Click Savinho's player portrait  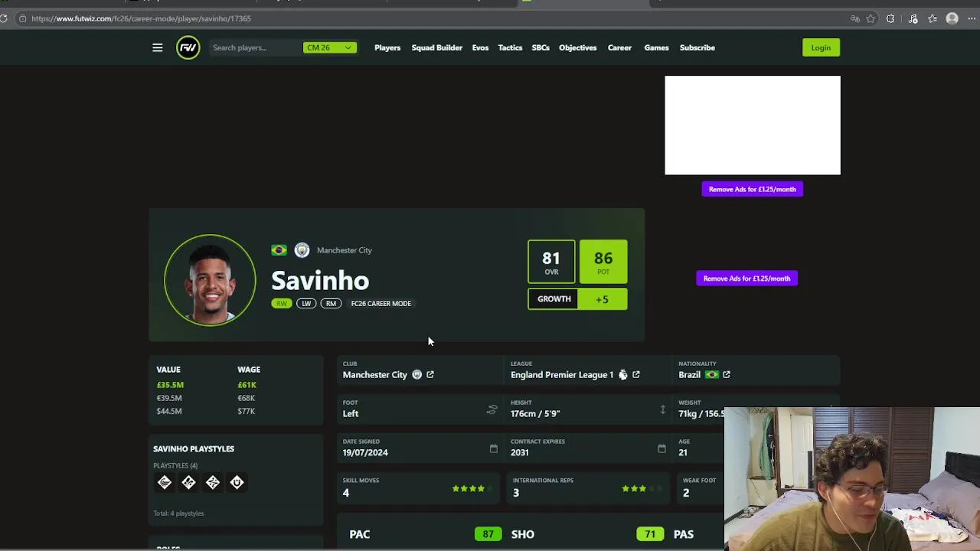coord(210,280)
